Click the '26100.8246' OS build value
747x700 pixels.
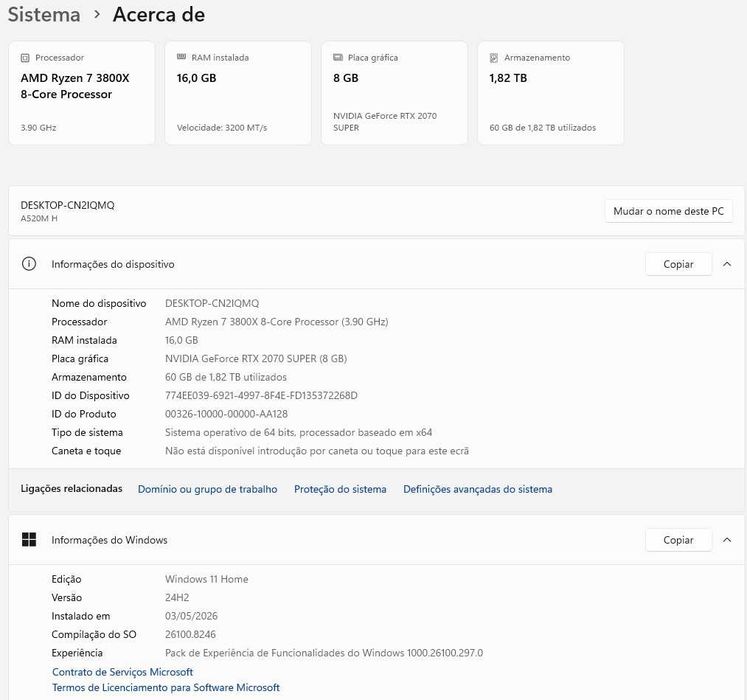tap(190, 634)
